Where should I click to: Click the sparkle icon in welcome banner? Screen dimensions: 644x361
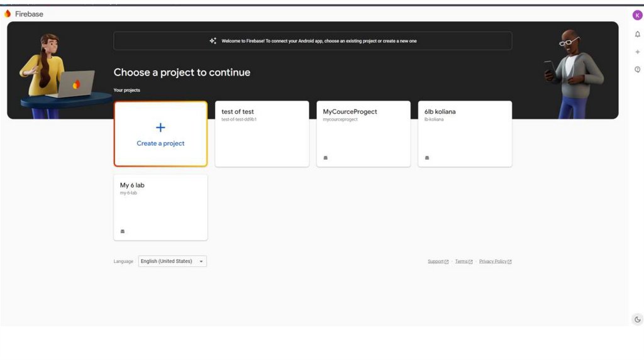click(213, 41)
